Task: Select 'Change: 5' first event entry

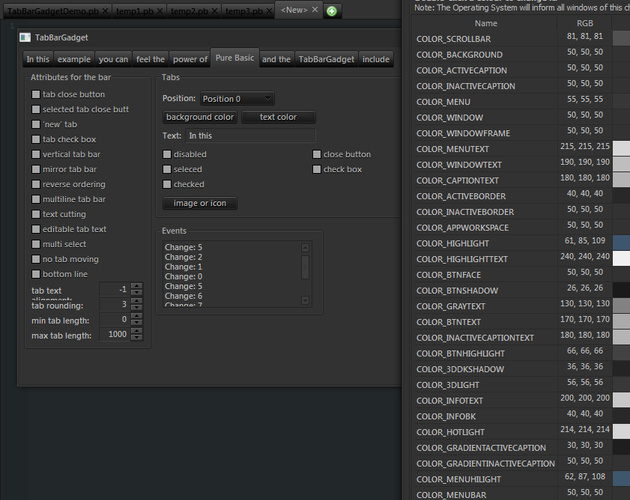Action: (183, 247)
